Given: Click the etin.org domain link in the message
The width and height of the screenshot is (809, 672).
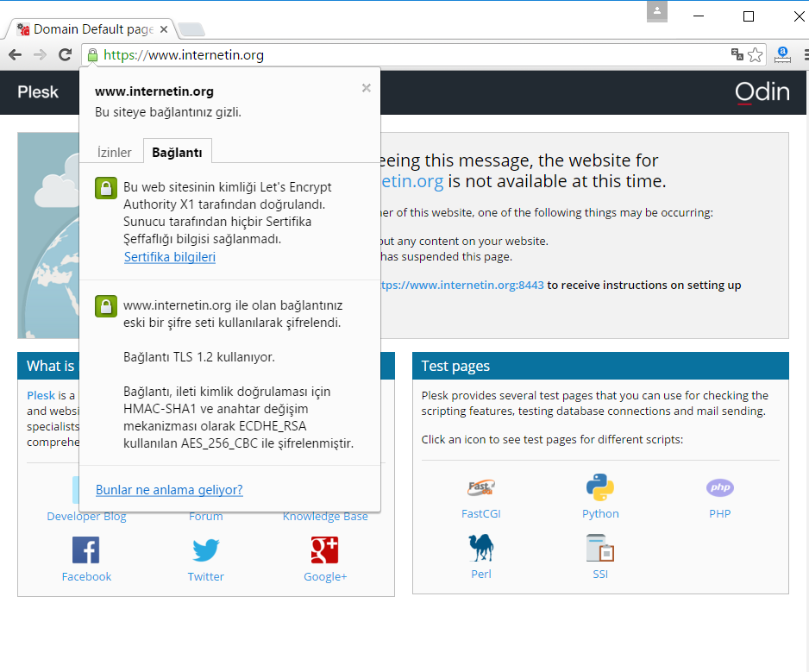Looking at the screenshot, I should [412, 181].
